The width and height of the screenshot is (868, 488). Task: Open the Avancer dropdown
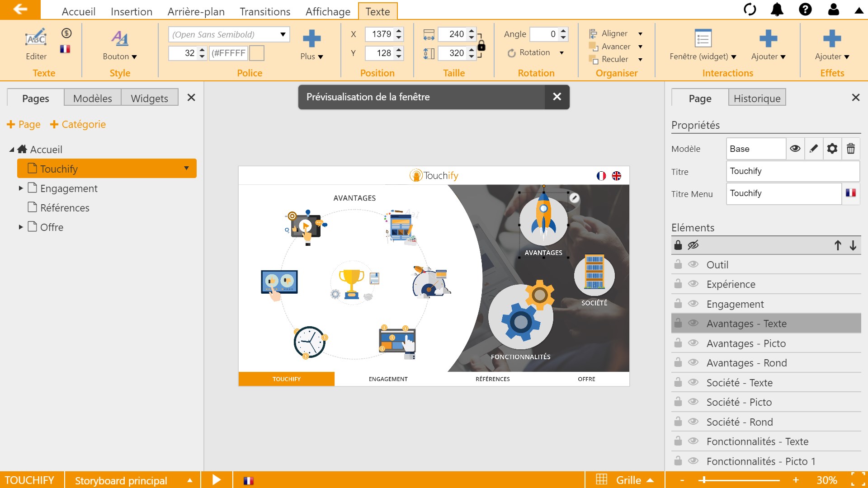click(640, 47)
